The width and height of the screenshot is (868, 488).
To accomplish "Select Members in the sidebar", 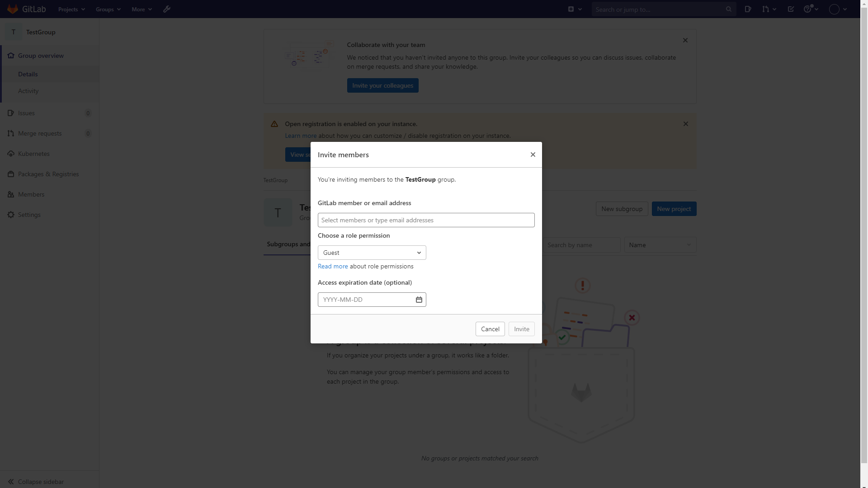I will click(31, 194).
